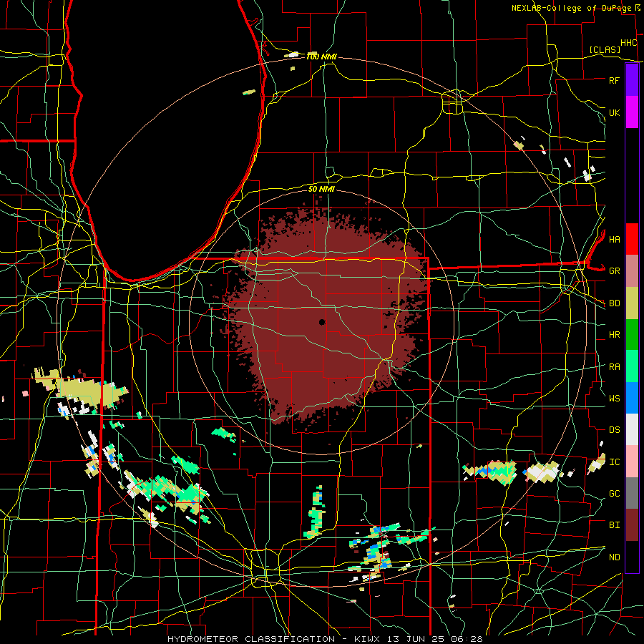Click the "UK" legend label
This screenshot has height=644, width=644.
pyautogui.click(x=614, y=112)
